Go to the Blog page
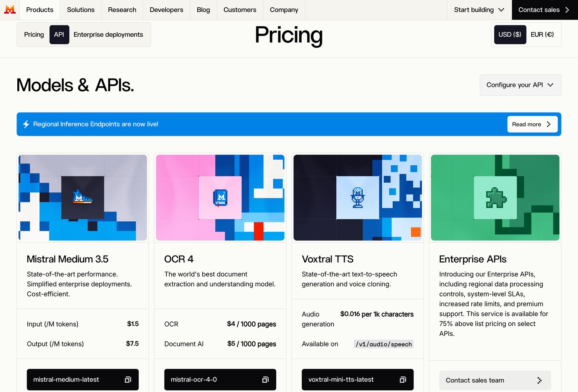Image resolution: width=578 pixels, height=392 pixels. point(203,10)
